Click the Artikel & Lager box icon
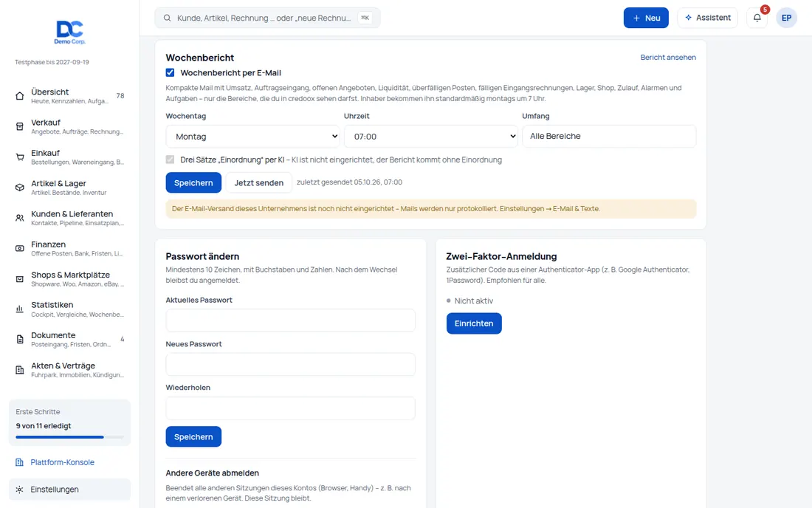The image size is (812, 508). pyautogui.click(x=20, y=188)
